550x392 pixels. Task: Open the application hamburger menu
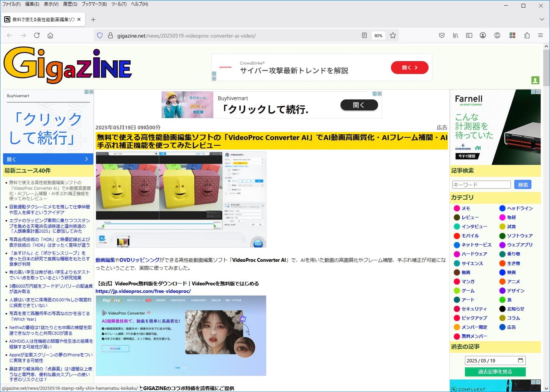tap(541, 35)
